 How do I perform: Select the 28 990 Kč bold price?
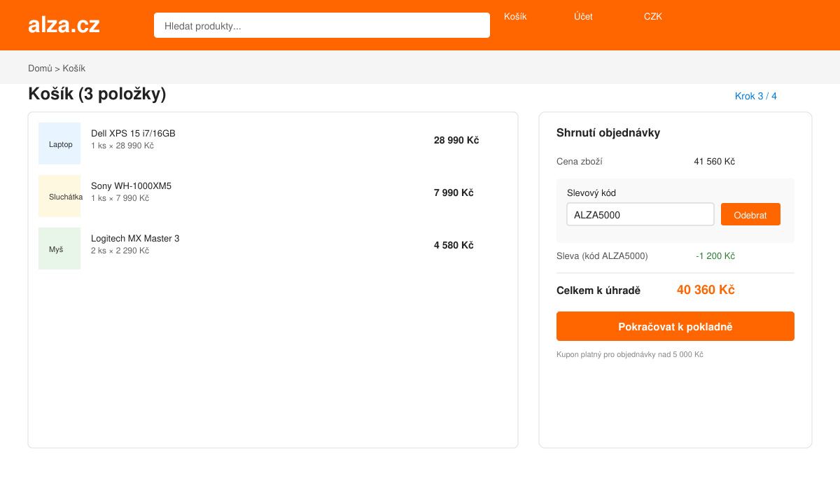[456, 140]
